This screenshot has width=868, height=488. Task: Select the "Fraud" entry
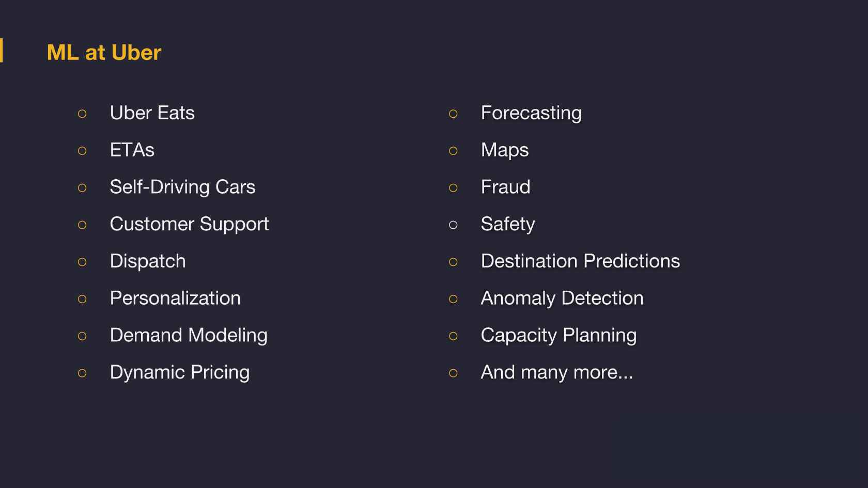click(x=505, y=187)
